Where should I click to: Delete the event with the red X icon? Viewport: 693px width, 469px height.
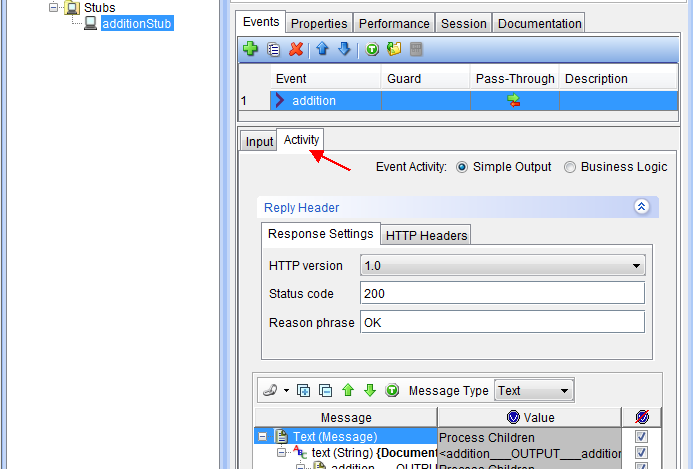point(296,49)
